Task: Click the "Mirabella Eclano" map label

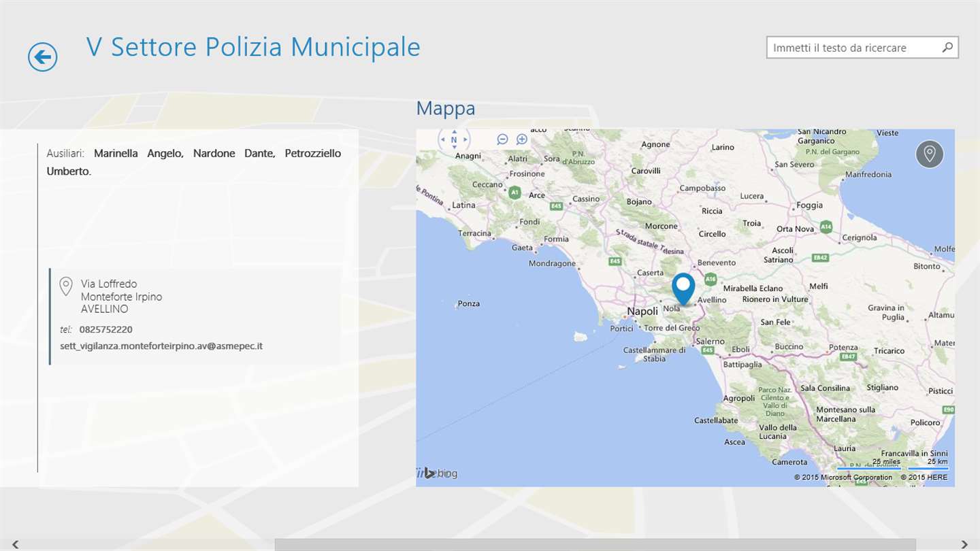Action: point(753,288)
